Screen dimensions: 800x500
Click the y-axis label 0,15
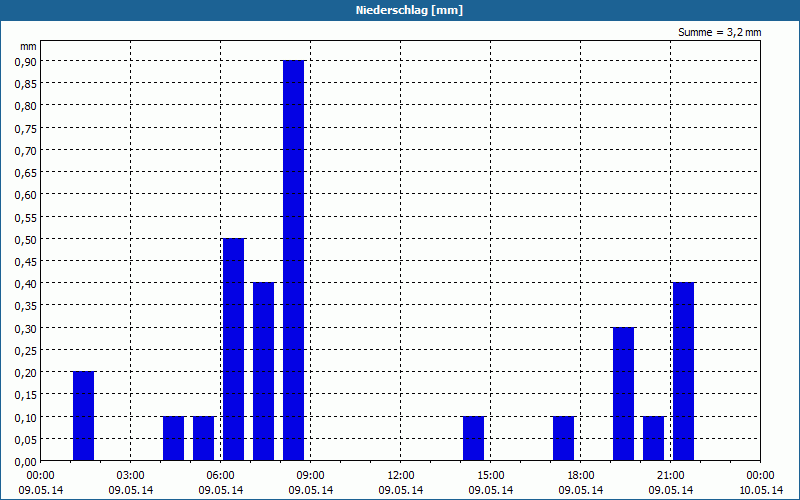(x=26, y=395)
